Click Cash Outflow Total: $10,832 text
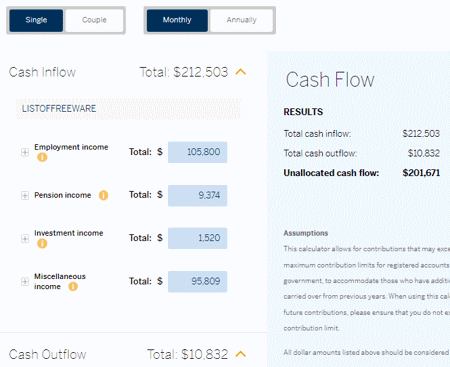Image resolution: width=450 pixels, height=367 pixels. tap(188, 354)
